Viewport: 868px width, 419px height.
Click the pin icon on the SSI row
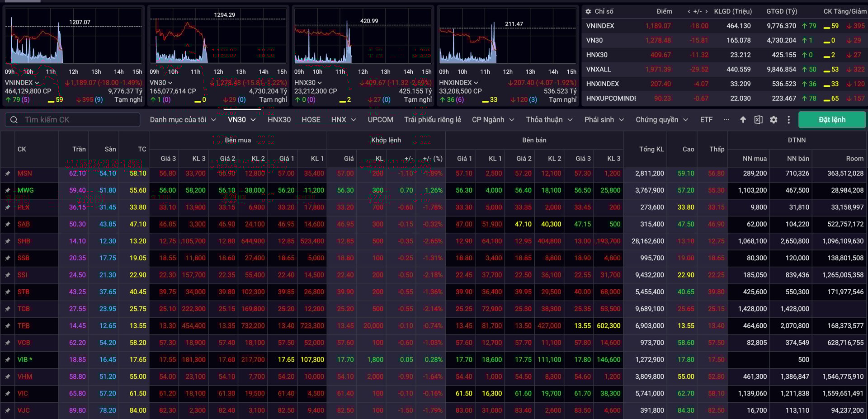click(7, 275)
